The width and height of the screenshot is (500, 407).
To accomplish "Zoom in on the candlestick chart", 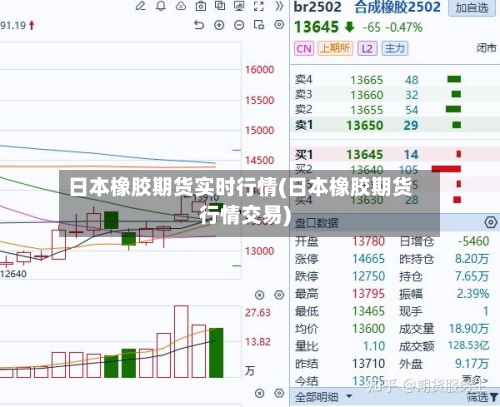I will pos(219,25).
